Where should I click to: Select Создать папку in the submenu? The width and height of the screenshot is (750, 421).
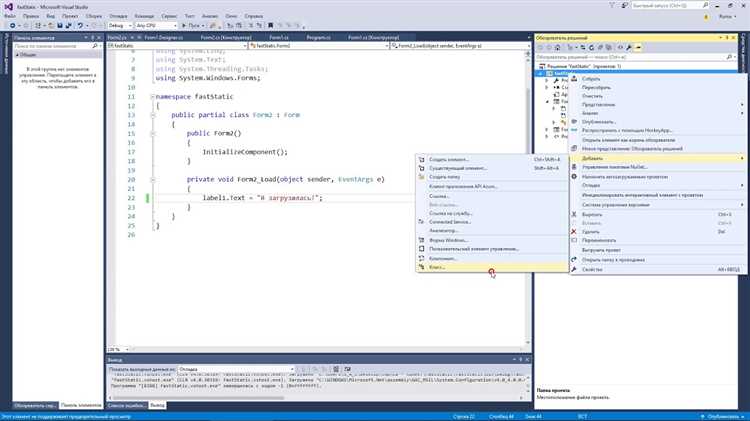(x=492, y=177)
